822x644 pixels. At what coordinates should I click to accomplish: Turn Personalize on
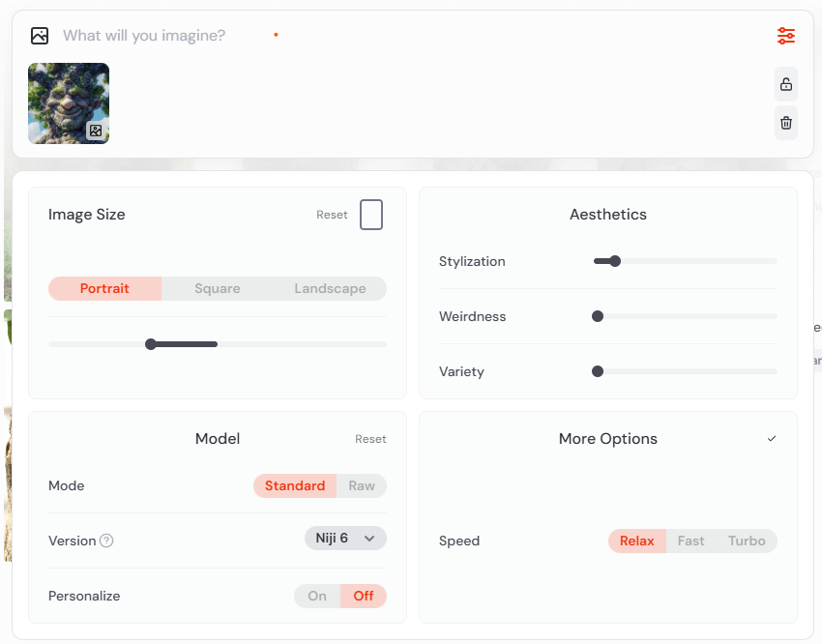click(317, 596)
